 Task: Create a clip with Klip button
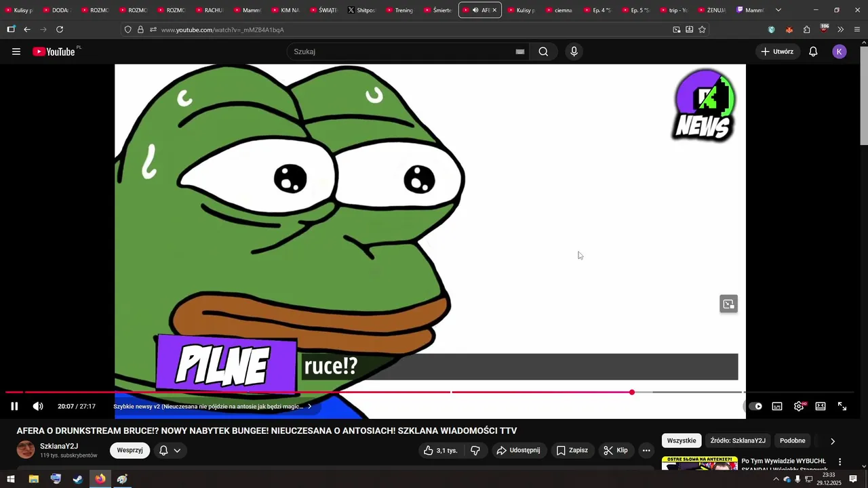pyautogui.click(x=616, y=450)
